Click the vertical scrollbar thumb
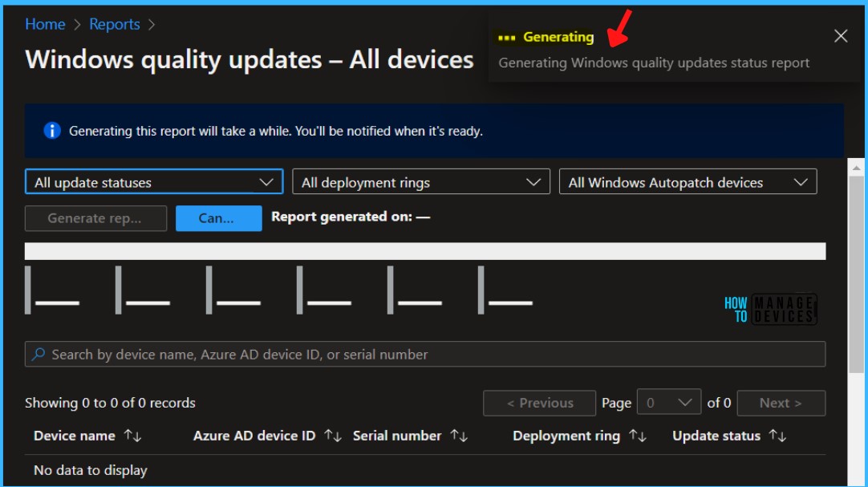Screen dimensions: 868x487 click(x=856, y=275)
